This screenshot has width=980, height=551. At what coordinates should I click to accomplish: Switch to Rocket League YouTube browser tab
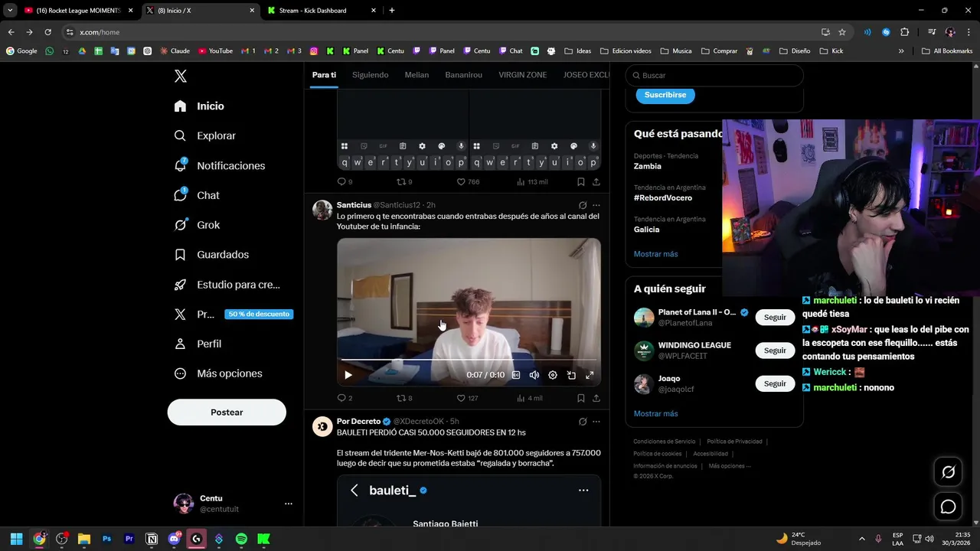pyautogui.click(x=79, y=11)
